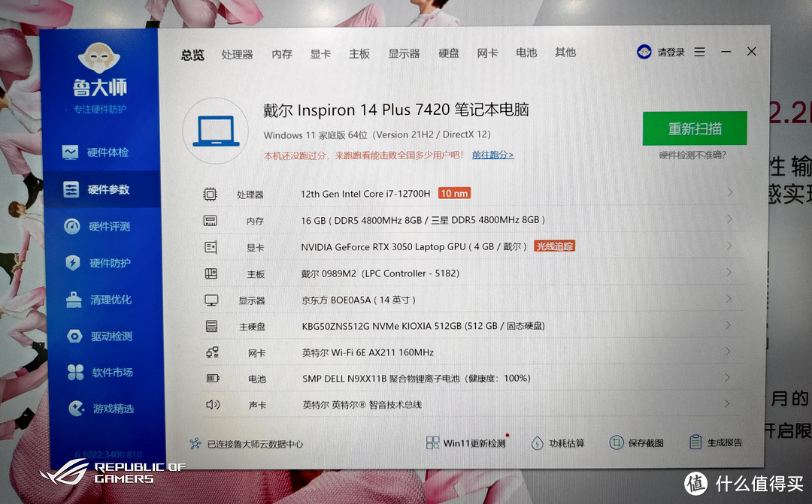Expand the 声卡 row chevron
Image resolution: width=812 pixels, height=504 pixels.
coord(728,403)
